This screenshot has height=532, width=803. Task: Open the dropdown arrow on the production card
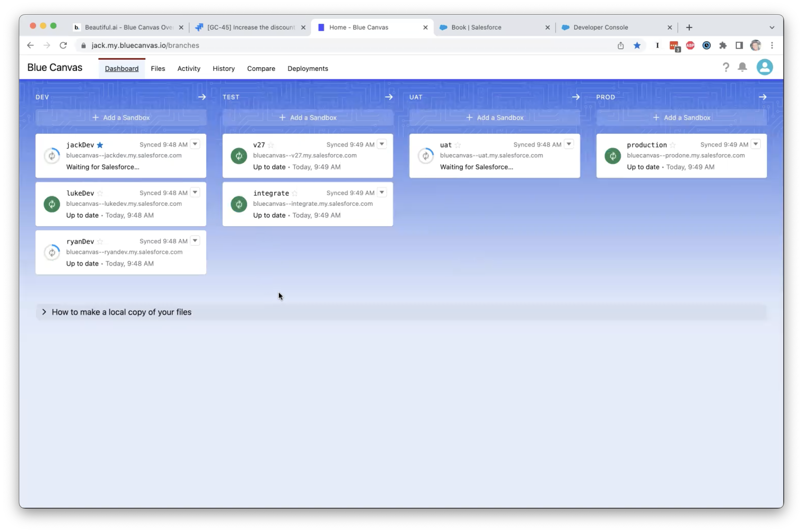756,144
